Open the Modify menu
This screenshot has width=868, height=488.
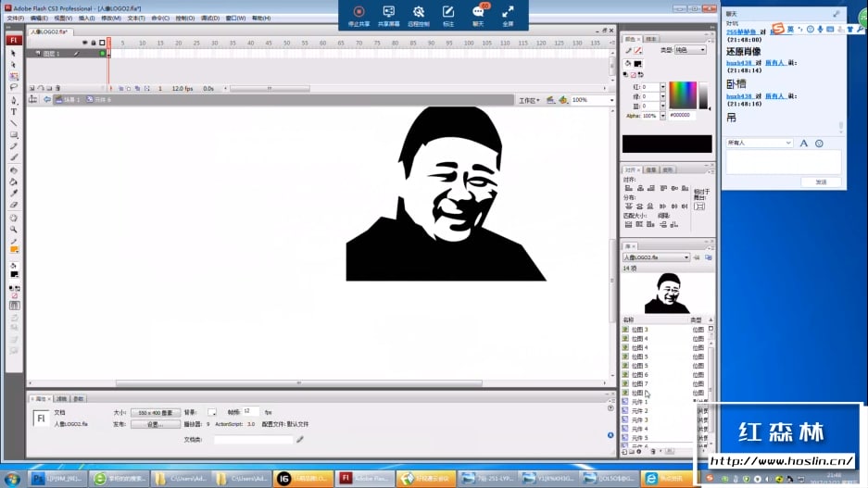coord(111,19)
